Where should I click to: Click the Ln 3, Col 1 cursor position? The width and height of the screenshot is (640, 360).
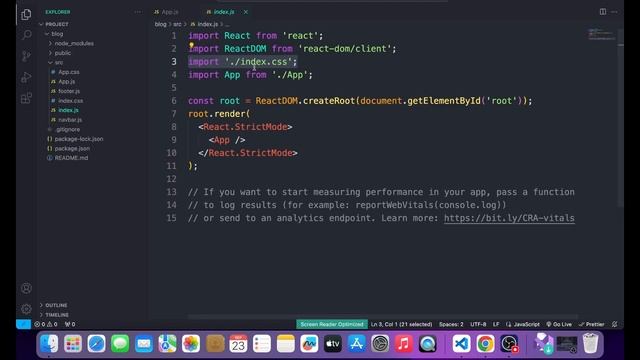click(x=401, y=324)
